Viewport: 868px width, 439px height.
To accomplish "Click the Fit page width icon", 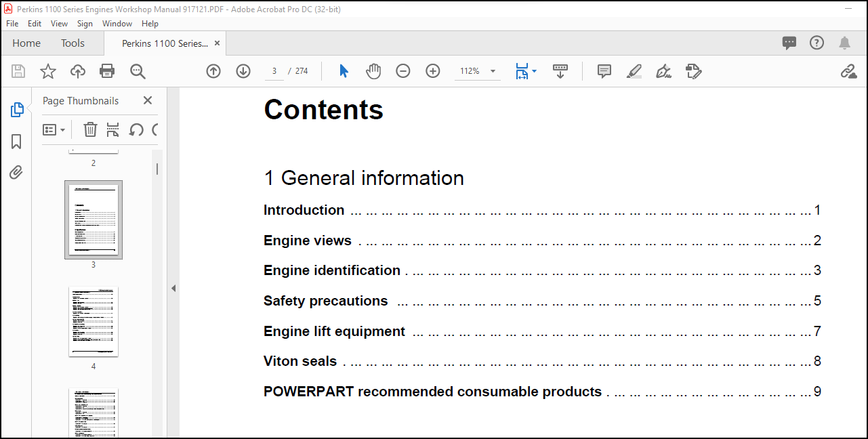I will [x=522, y=71].
